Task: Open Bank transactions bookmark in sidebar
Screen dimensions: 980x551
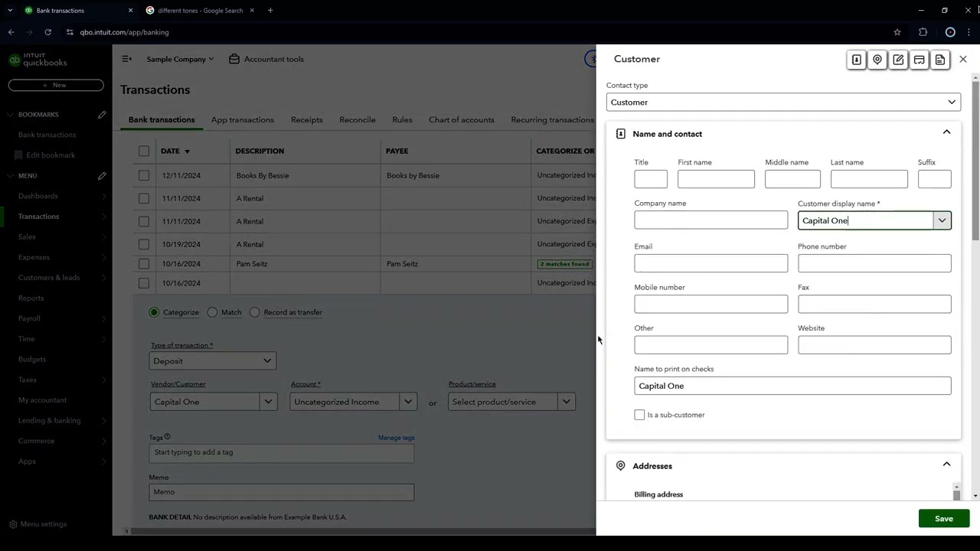Action: point(47,135)
